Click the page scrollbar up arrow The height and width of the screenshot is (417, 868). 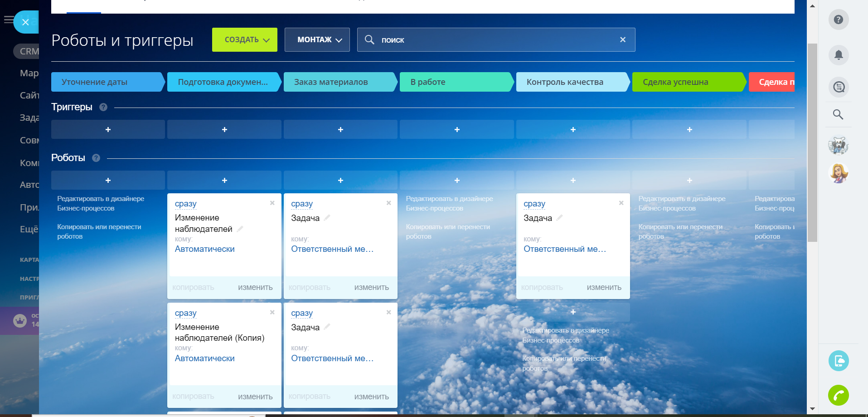(812, 6)
